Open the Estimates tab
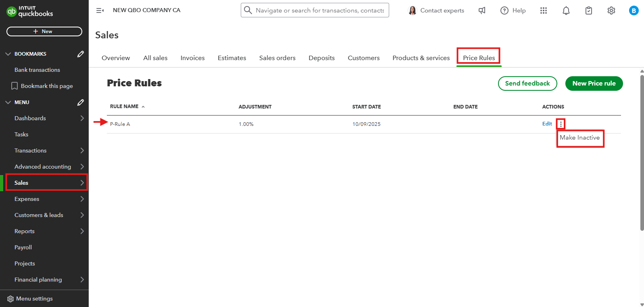The height and width of the screenshot is (307, 644). [232, 58]
